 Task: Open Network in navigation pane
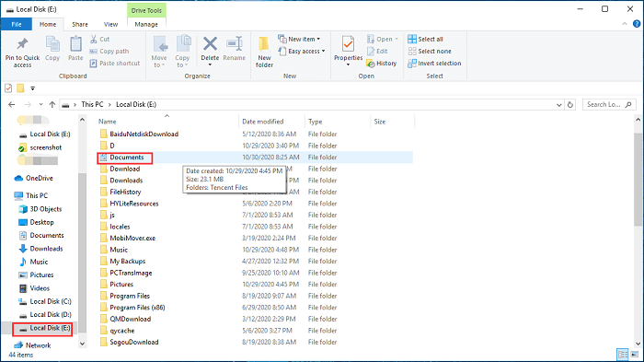tap(32, 345)
